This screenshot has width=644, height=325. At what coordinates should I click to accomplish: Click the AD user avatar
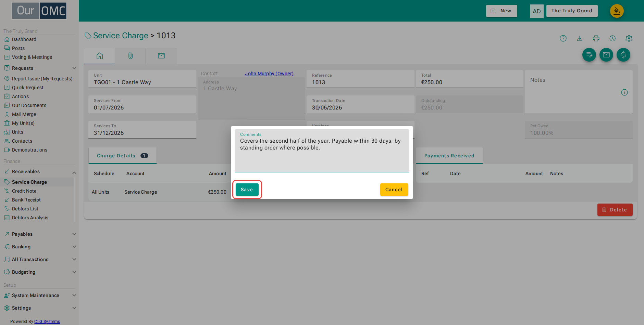click(x=537, y=11)
